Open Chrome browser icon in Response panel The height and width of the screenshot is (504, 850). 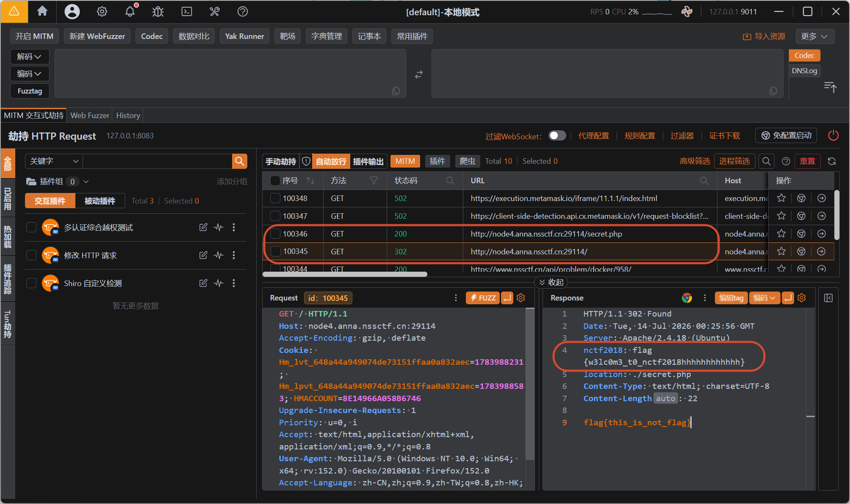(687, 298)
